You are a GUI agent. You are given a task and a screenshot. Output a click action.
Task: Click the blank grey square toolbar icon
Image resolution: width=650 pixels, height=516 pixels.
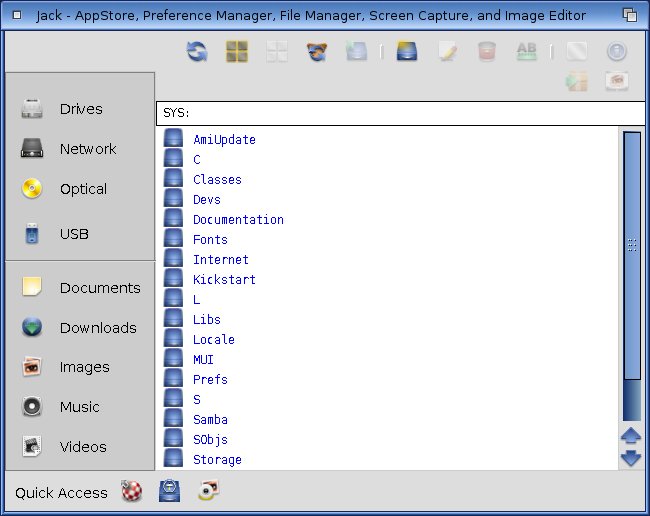click(x=577, y=52)
